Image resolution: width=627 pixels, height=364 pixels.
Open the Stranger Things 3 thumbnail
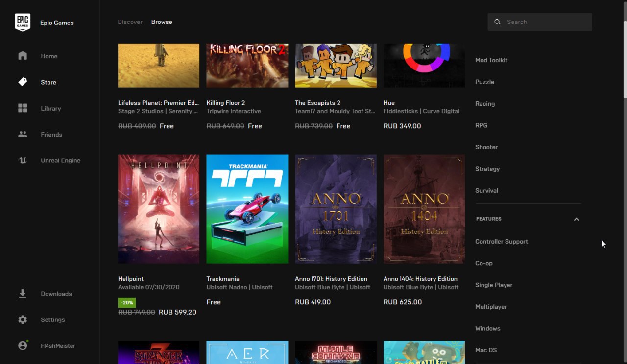(x=159, y=352)
